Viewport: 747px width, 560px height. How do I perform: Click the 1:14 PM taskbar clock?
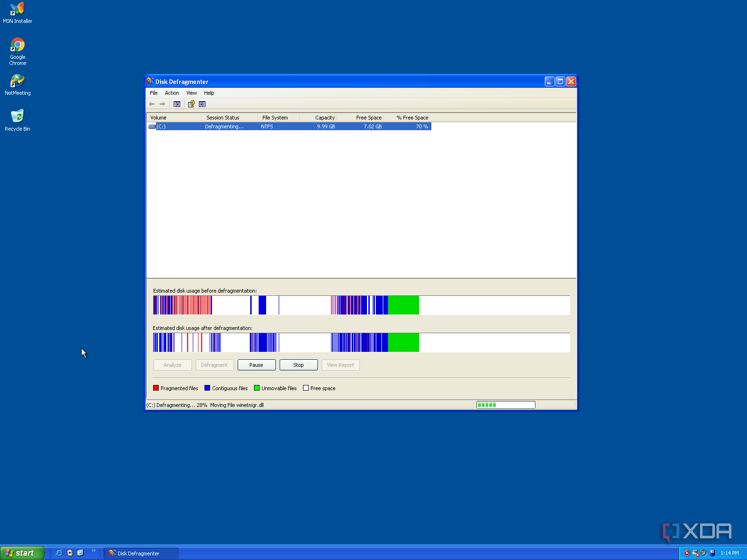click(x=729, y=553)
